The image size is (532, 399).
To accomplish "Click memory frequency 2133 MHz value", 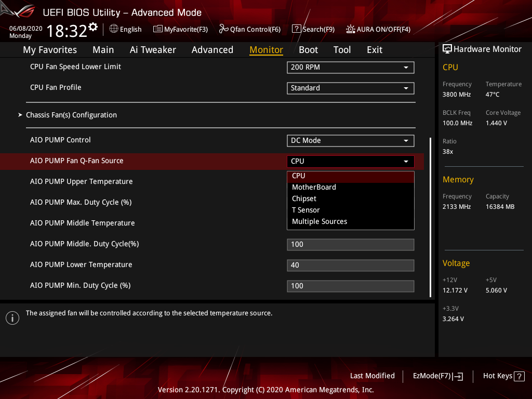I will click(x=457, y=207).
